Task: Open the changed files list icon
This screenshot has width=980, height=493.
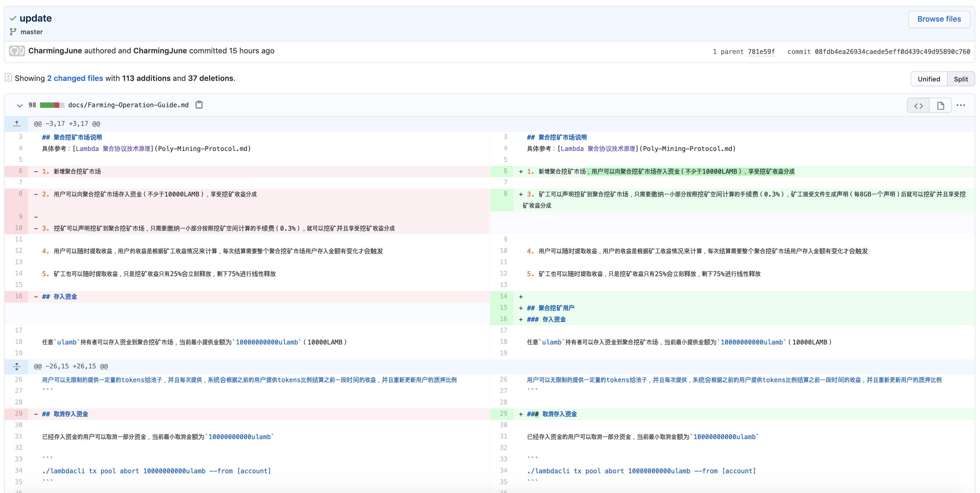Action: point(8,78)
